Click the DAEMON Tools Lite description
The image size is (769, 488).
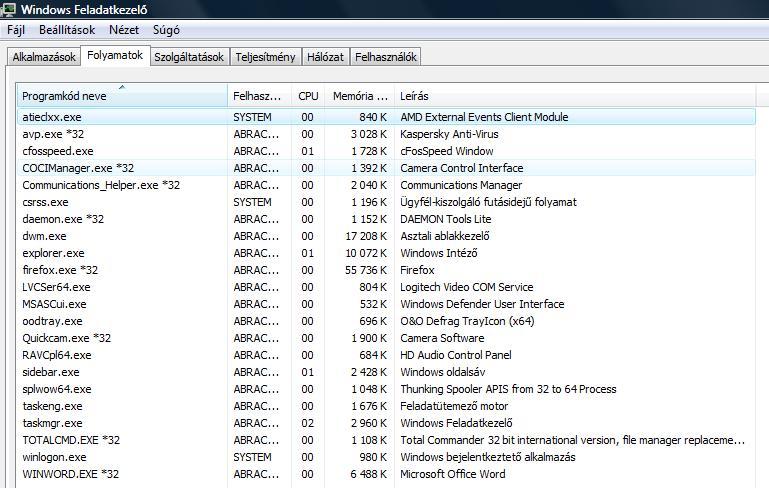(446, 219)
